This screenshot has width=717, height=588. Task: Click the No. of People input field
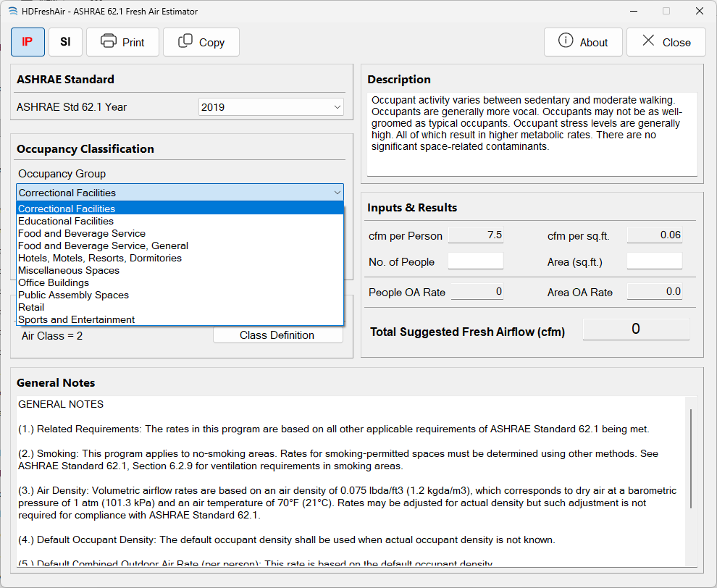[476, 261]
